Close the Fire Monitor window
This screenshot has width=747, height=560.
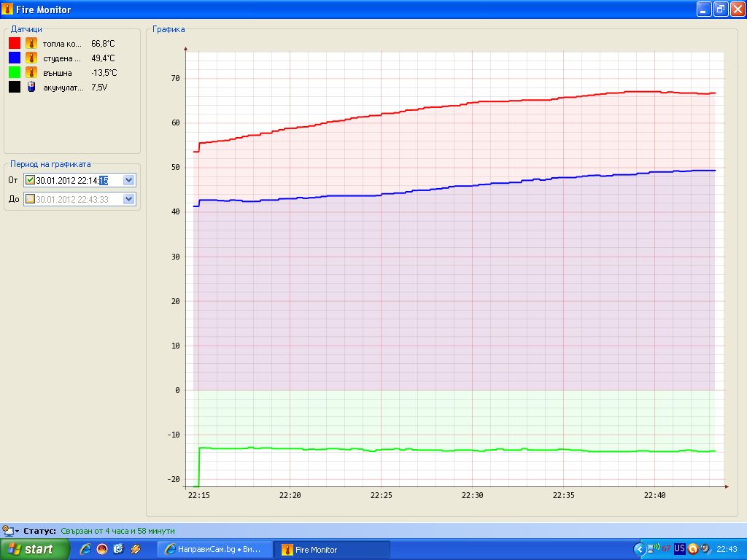[738, 9]
